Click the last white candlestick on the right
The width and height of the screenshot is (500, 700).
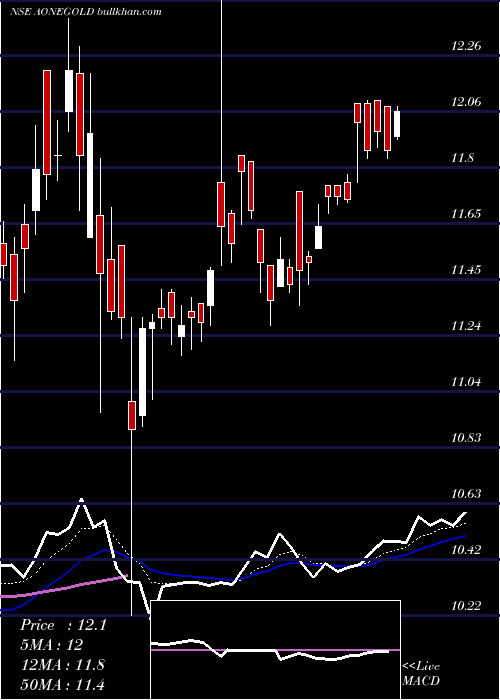tap(397, 124)
